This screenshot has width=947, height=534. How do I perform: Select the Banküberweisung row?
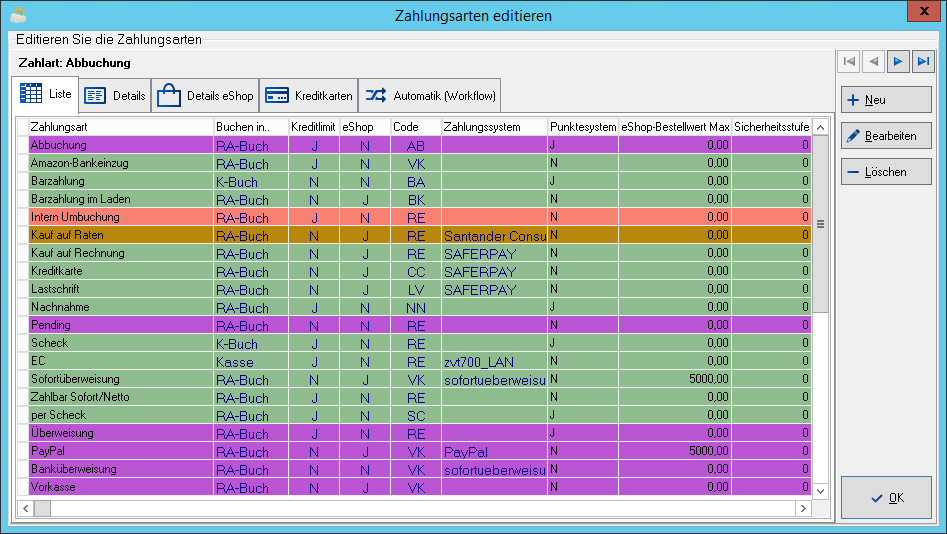coord(420,469)
